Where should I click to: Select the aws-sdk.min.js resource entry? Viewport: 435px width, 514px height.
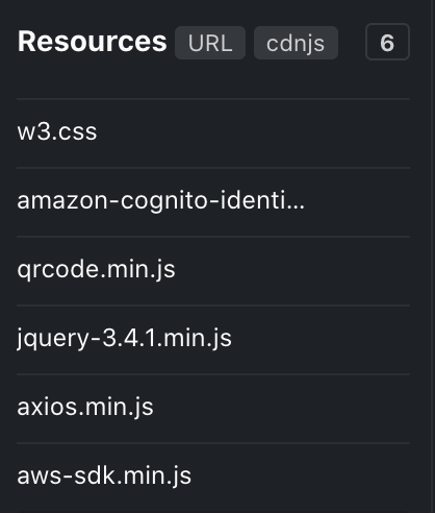213,477
